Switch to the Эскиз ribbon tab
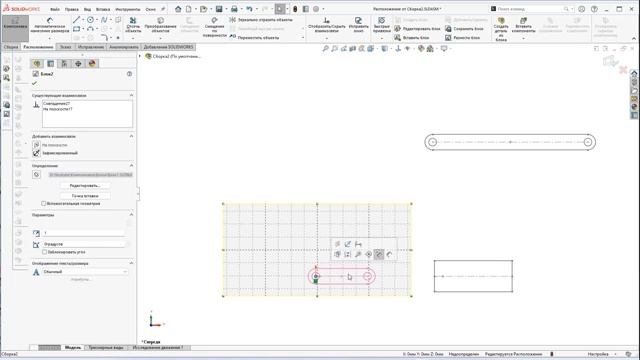640x360 pixels. point(65,47)
